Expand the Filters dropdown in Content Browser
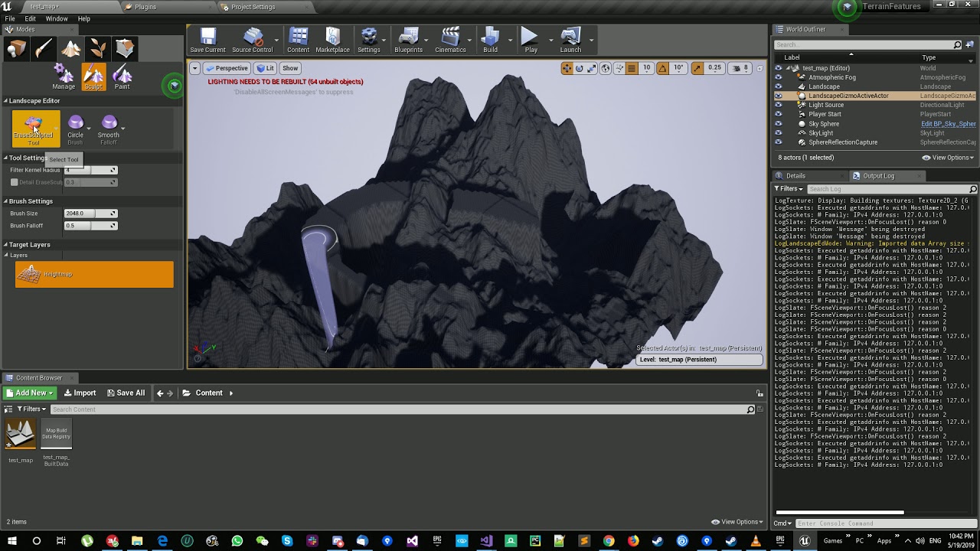 click(x=31, y=409)
